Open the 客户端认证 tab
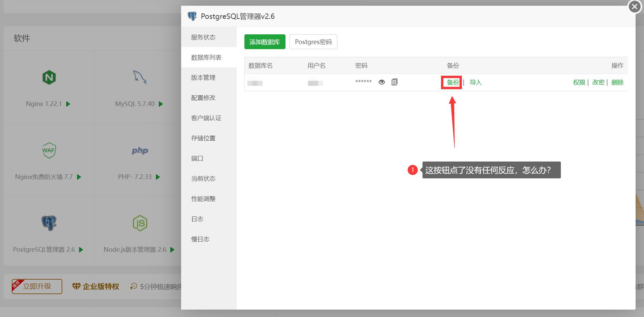This screenshot has width=644, height=317. [209, 118]
